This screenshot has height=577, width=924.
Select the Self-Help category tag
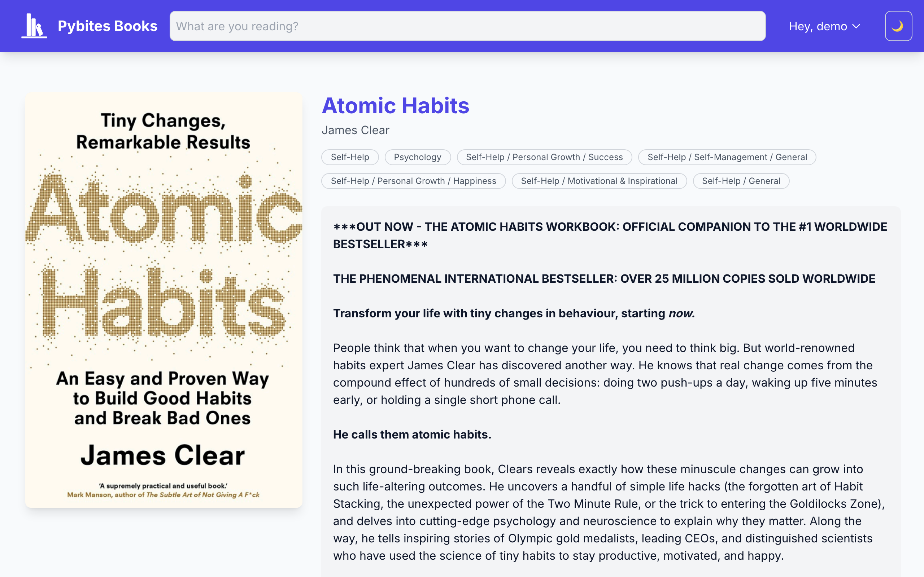click(350, 157)
